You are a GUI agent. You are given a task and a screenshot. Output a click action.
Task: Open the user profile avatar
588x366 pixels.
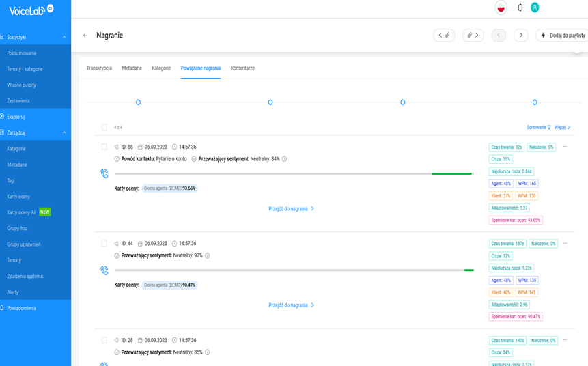point(535,8)
